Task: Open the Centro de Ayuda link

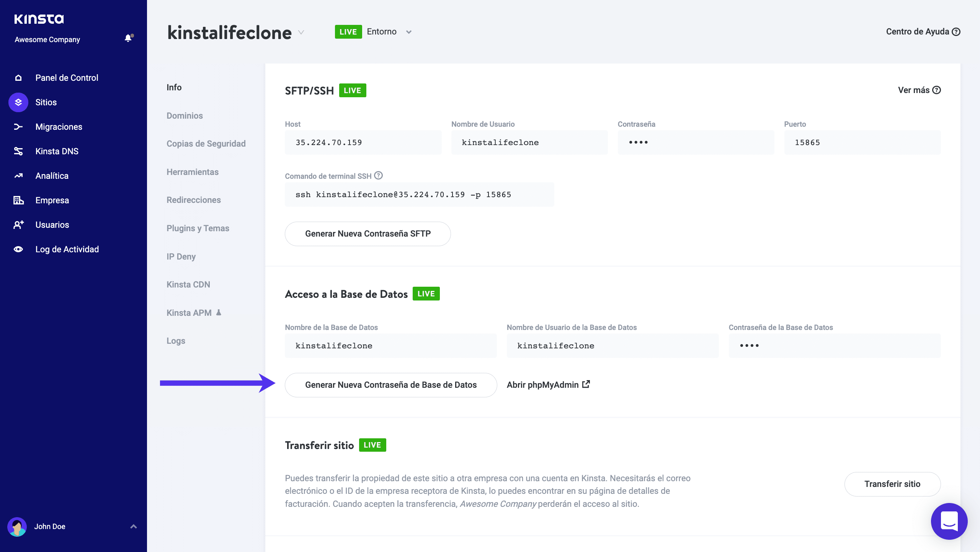Action: (923, 32)
